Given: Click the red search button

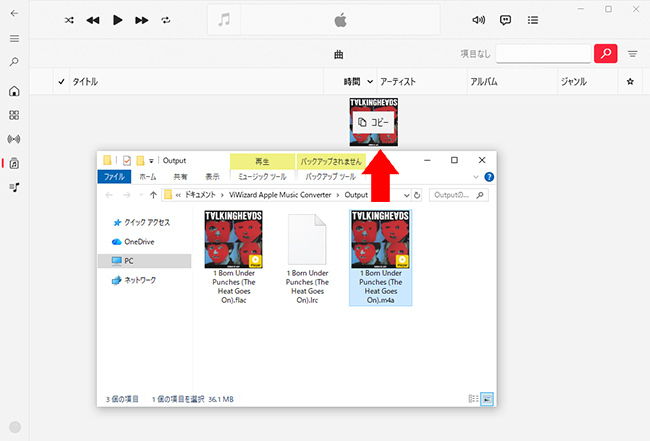Looking at the screenshot, I should tap(606, 53).
